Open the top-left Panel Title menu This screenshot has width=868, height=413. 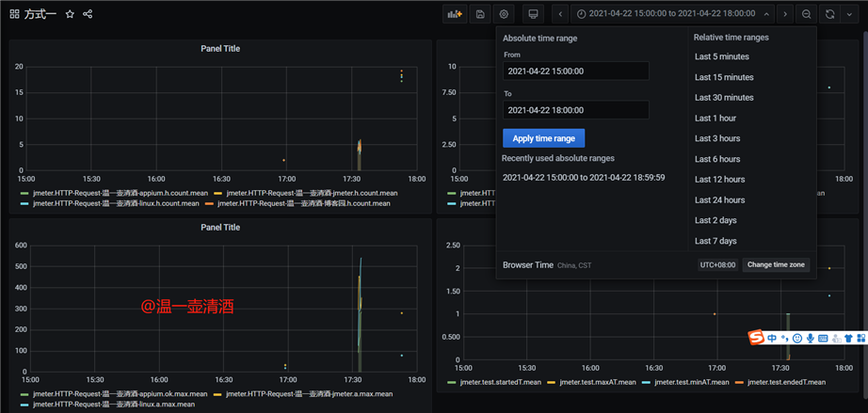point(220,49)
